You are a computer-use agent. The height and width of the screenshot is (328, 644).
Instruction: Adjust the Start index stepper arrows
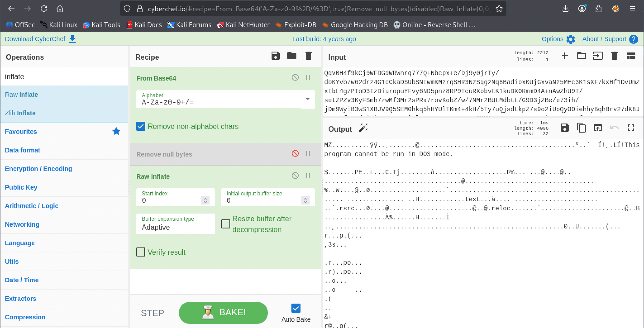click(x=205, y=200)
